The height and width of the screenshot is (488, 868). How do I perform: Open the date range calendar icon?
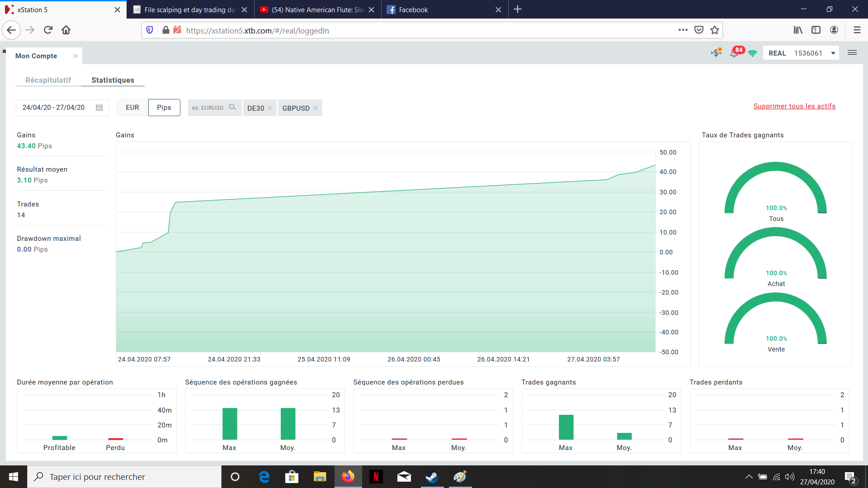click(x=99, y=108)
